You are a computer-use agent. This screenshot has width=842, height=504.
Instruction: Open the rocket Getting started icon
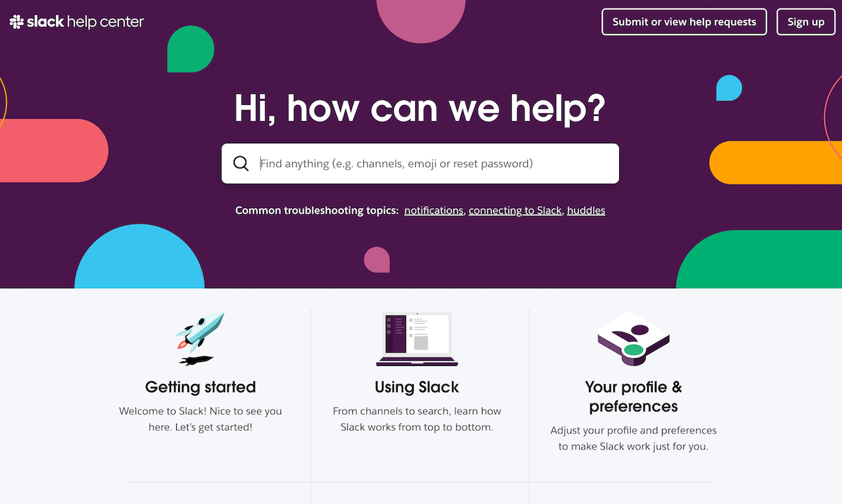200,339
